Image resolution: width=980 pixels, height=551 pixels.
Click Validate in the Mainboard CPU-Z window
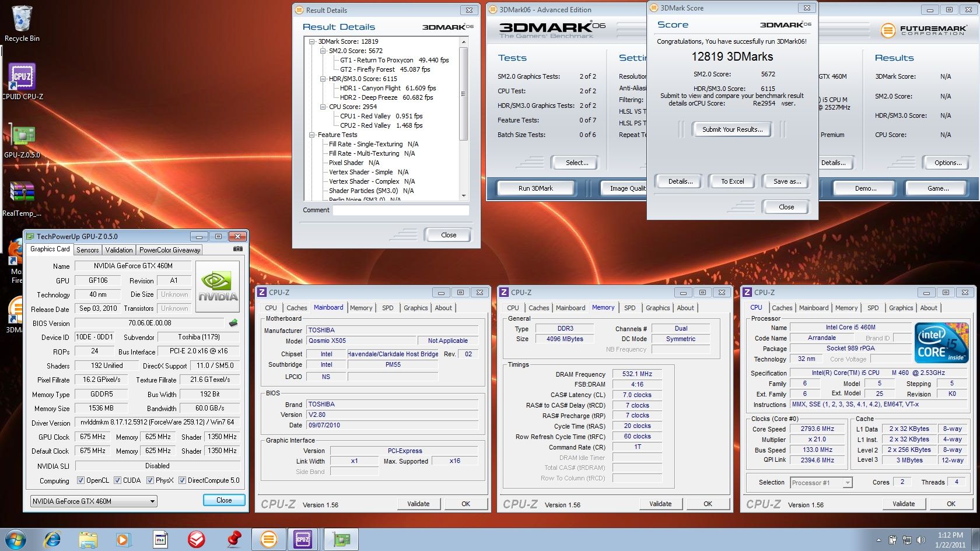[418, 504]
